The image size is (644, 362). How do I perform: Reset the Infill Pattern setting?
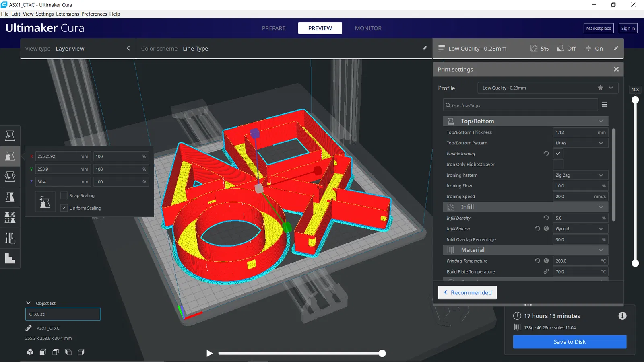[x=537, y=228]
